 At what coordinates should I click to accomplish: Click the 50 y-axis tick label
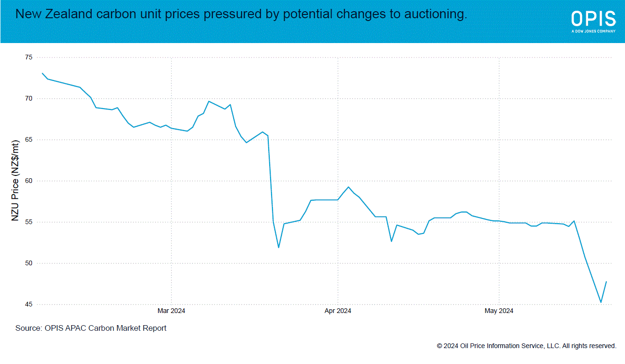(29, 263)
